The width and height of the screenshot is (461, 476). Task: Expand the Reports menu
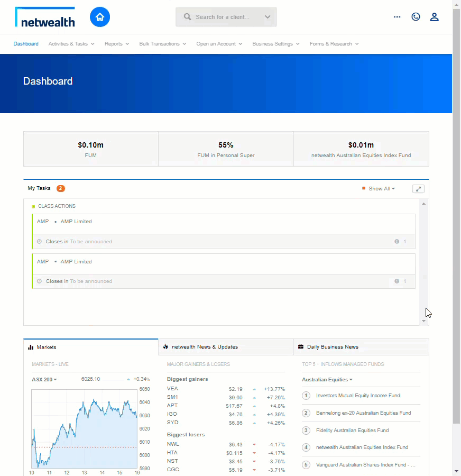117,44
